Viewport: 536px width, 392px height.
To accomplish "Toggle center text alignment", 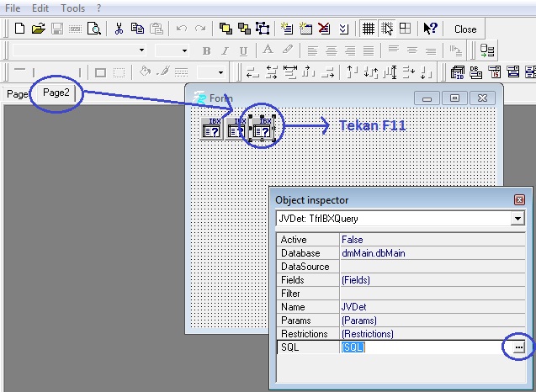I will click(331, 51).
